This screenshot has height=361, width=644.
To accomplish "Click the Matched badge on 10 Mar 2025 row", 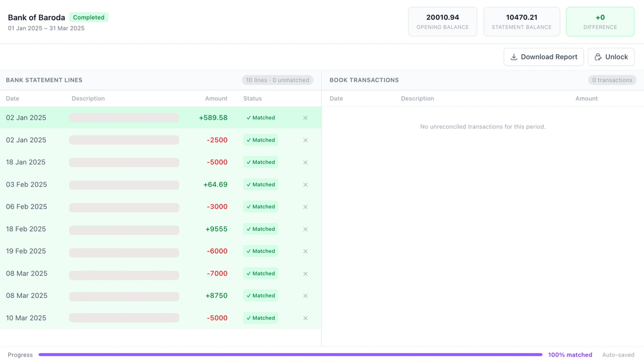I will coord(261,318).
